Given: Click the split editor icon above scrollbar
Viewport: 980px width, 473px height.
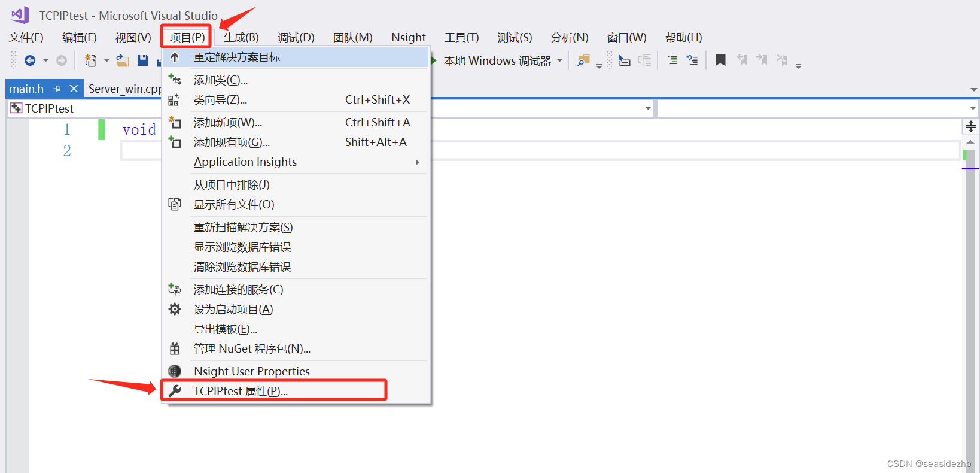Looking at the screenshot, I should tap(971, 126).
